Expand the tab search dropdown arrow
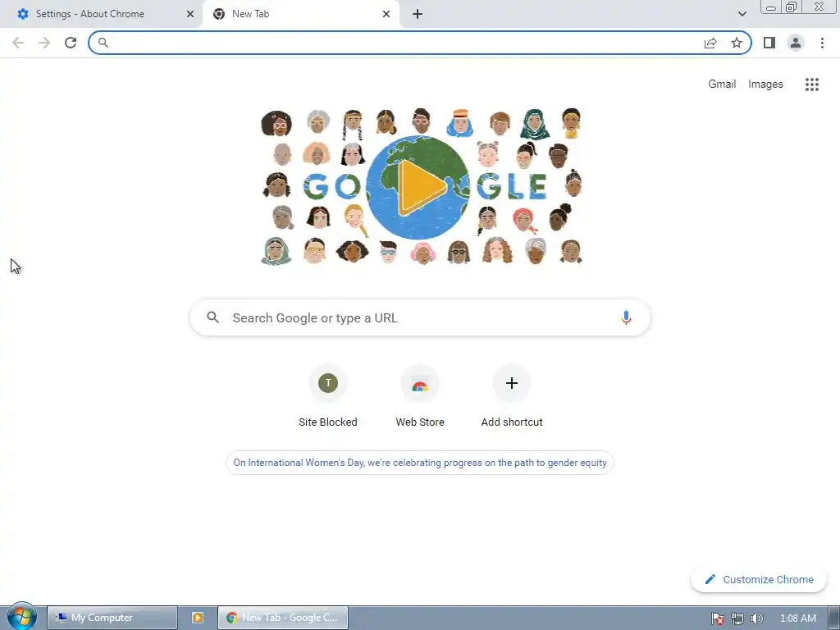The image size is (840, 630). [742, 14]
